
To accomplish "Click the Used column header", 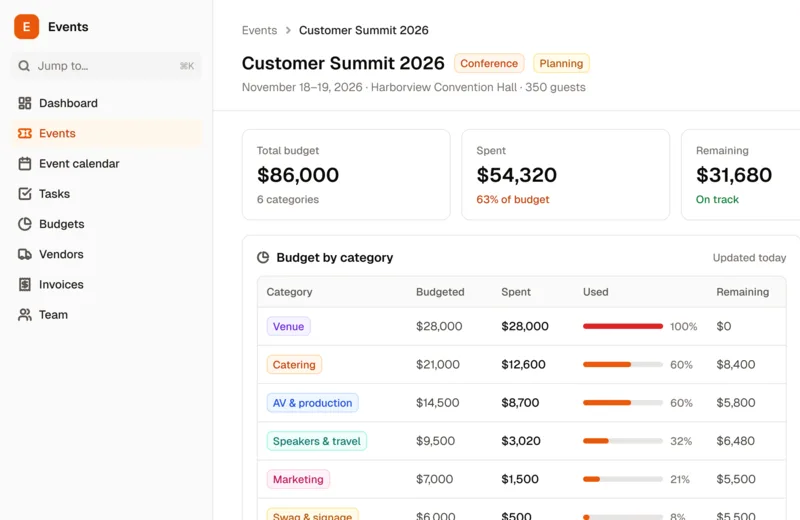I will click(x=595, y=292).
